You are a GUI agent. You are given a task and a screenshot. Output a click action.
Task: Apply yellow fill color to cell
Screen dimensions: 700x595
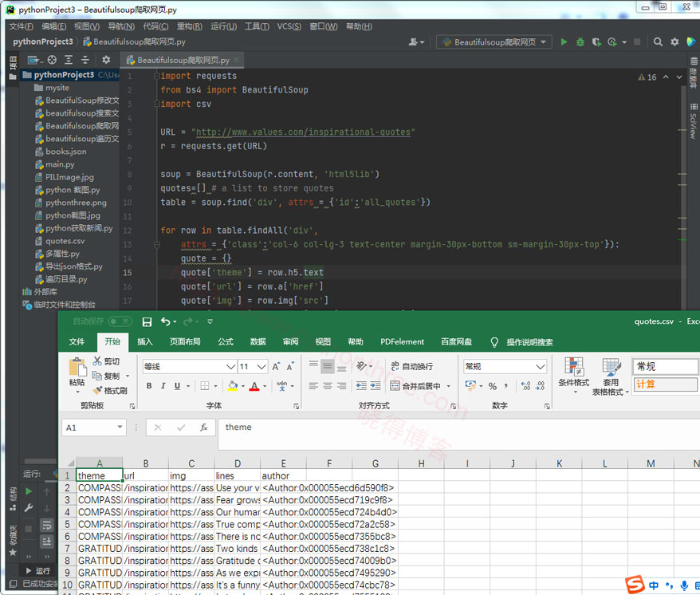(233, 386)
